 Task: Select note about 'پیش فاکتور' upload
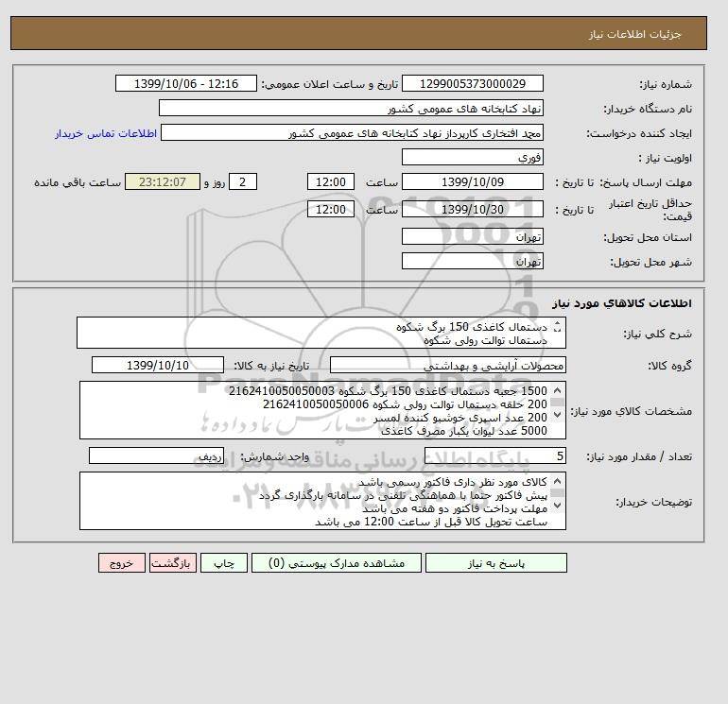(404, 495)
